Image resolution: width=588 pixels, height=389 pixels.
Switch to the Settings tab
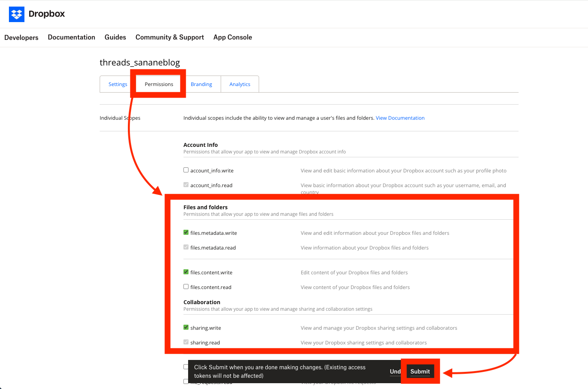(118, 84)
